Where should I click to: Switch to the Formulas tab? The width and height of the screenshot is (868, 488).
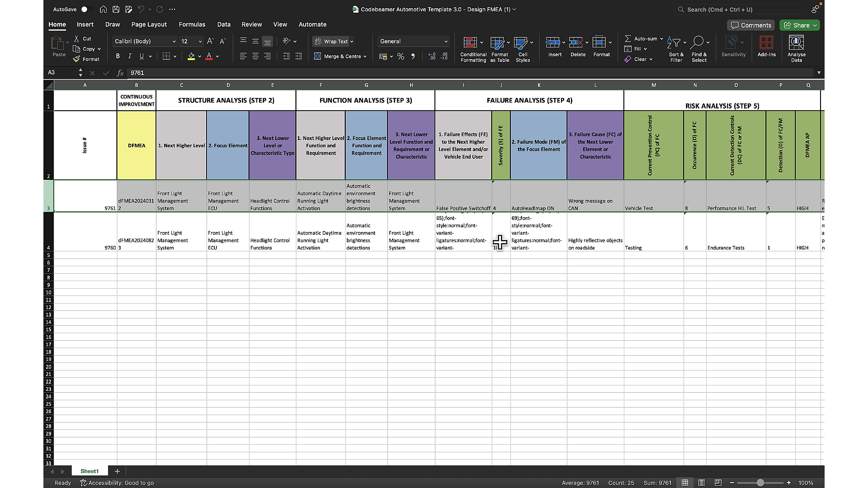click(192, 24)
